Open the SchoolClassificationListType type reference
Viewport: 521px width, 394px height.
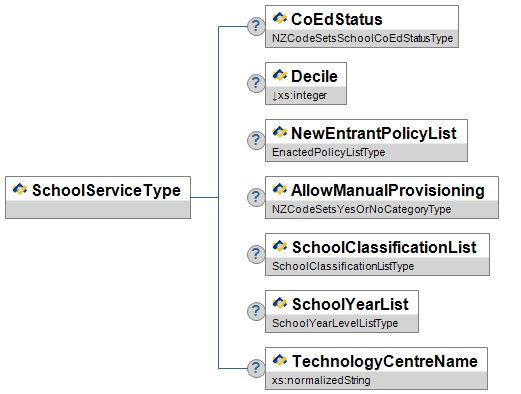(x=343, y=266)
